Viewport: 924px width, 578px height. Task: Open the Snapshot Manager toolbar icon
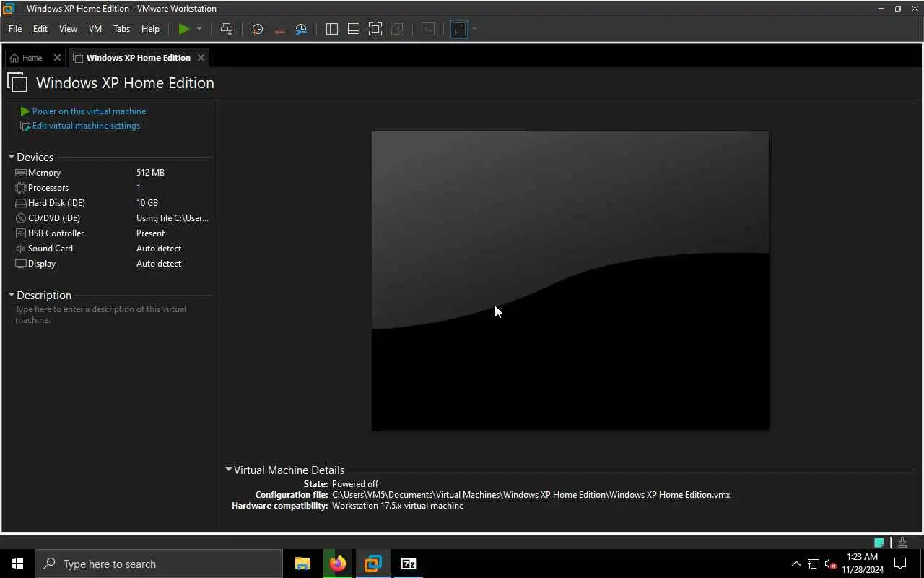click(301, 29)
